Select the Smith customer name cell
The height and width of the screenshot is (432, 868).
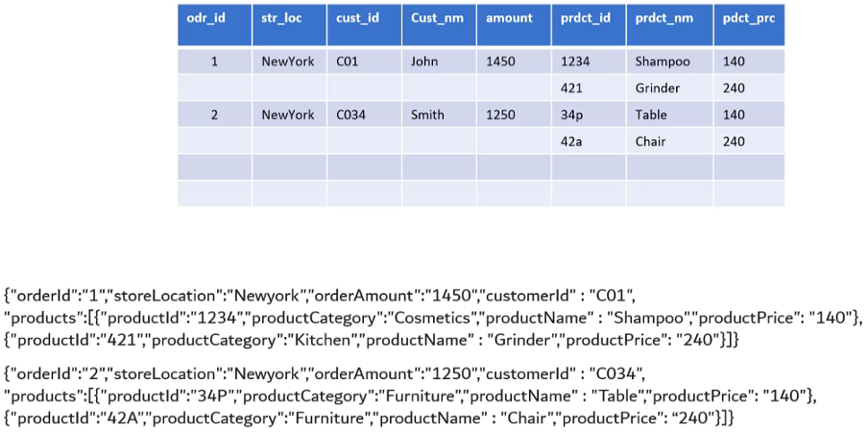point(427,115)
